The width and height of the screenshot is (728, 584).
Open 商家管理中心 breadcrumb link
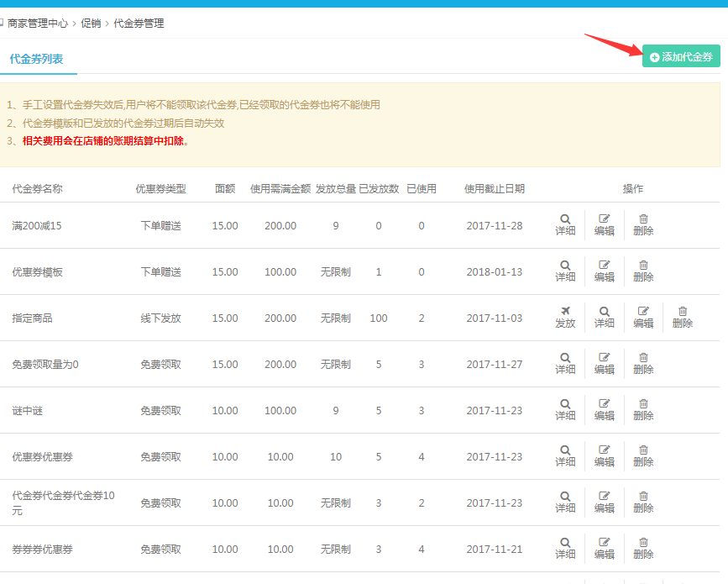coord(38,24)
